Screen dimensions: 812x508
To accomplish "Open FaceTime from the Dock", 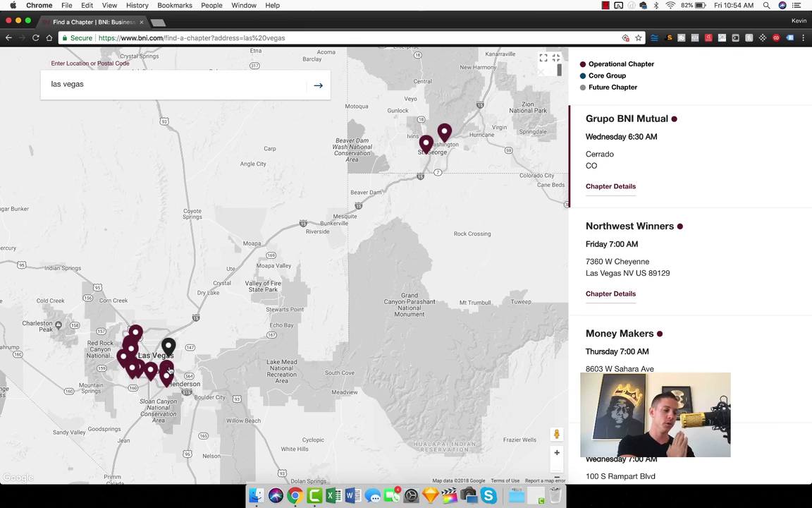I will coord(391,495).
